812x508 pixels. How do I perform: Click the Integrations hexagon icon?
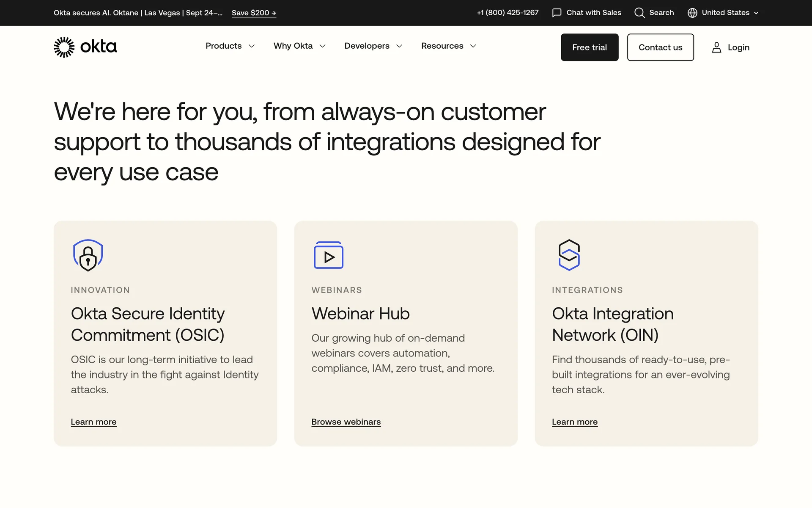(x=569, y=255)
